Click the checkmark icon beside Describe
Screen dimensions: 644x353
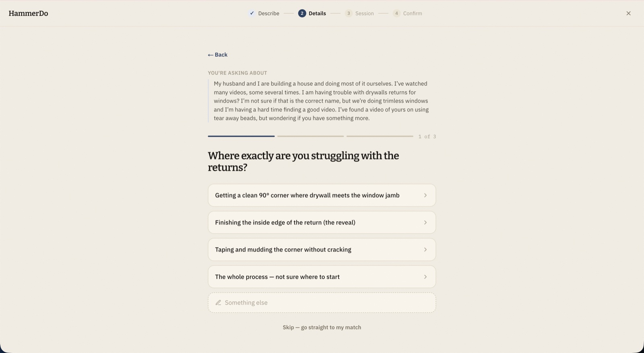(252, 13)
